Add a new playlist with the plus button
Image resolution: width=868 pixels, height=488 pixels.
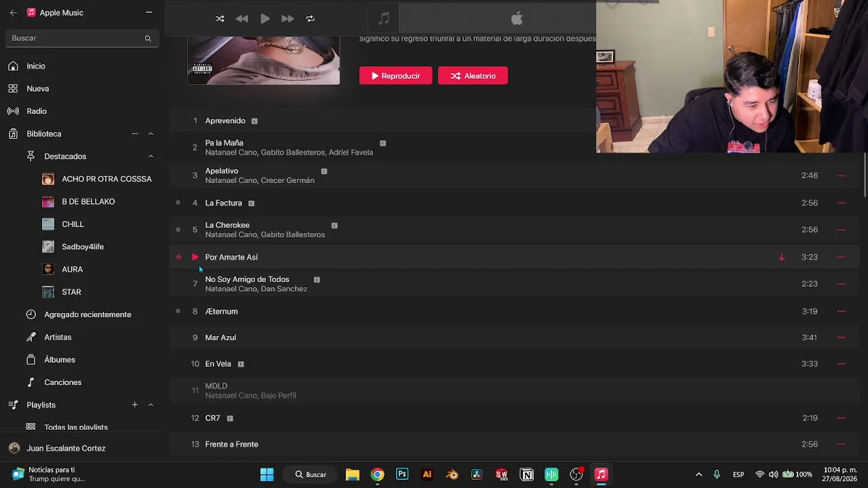pos(134,405)
